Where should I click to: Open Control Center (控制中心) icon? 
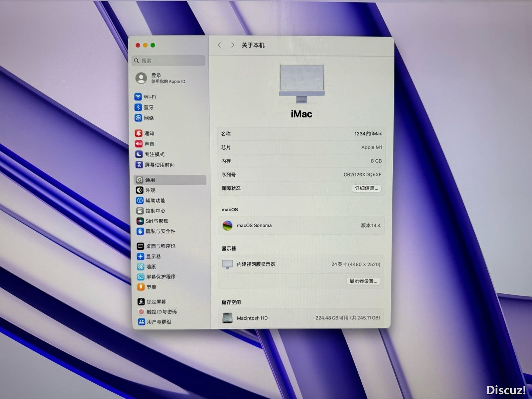click(140, 211)
